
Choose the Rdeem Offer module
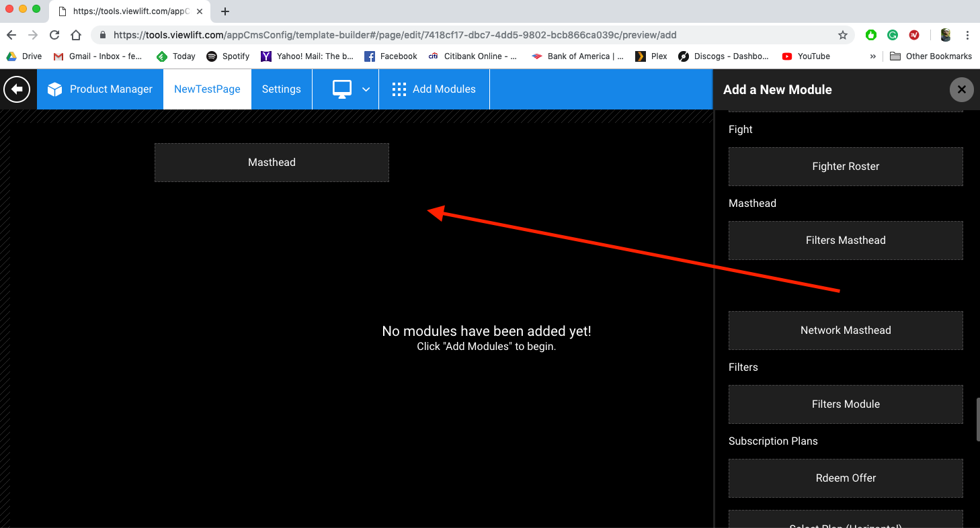point(846,478)
